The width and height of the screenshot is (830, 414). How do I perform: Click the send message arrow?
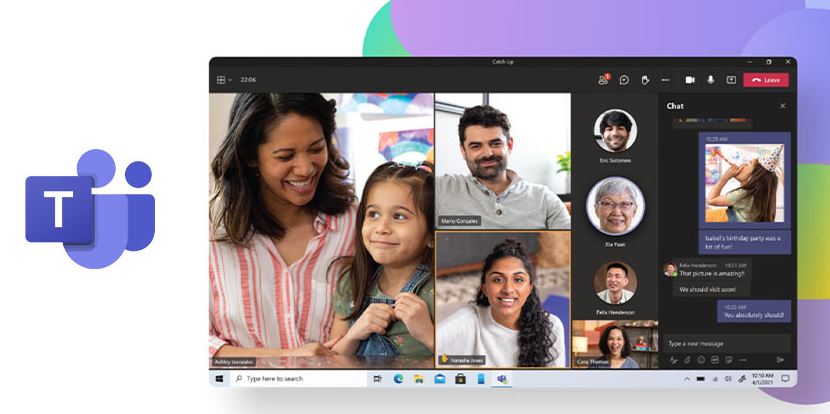tap(781, 359)
